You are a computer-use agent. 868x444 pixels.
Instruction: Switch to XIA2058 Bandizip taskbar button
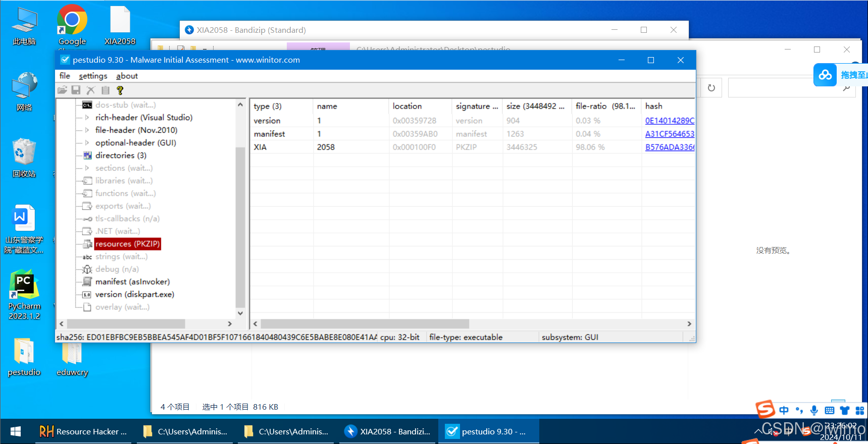pos(387,431)
